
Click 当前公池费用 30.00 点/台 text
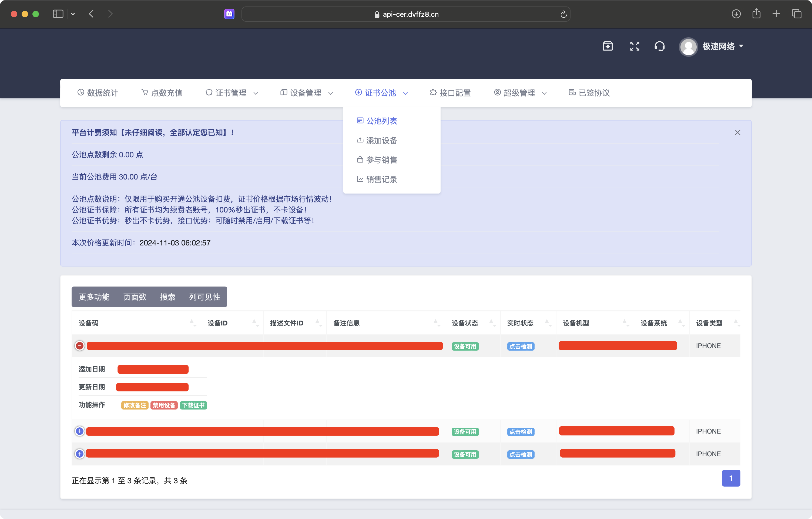tap(115, 177)
